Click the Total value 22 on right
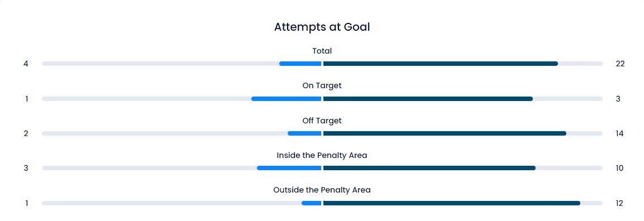644x221 pixels. 620,64
